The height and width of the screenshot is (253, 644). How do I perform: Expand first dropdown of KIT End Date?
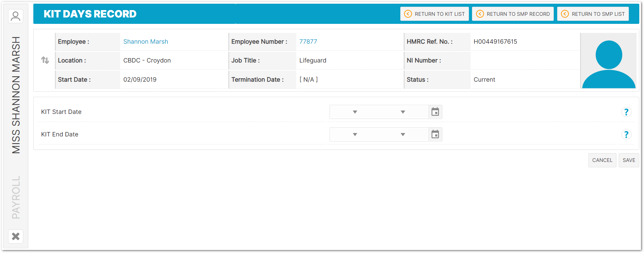tap(355, 134)
